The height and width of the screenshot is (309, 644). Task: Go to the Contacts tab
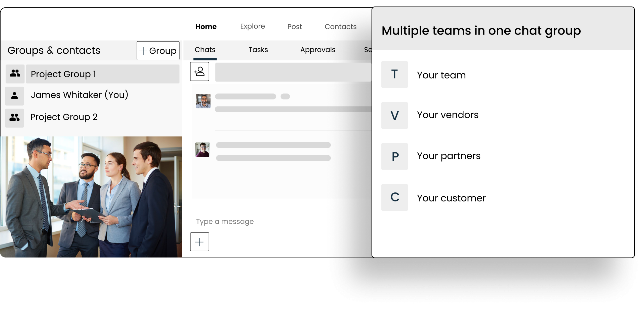coord(341,26)
